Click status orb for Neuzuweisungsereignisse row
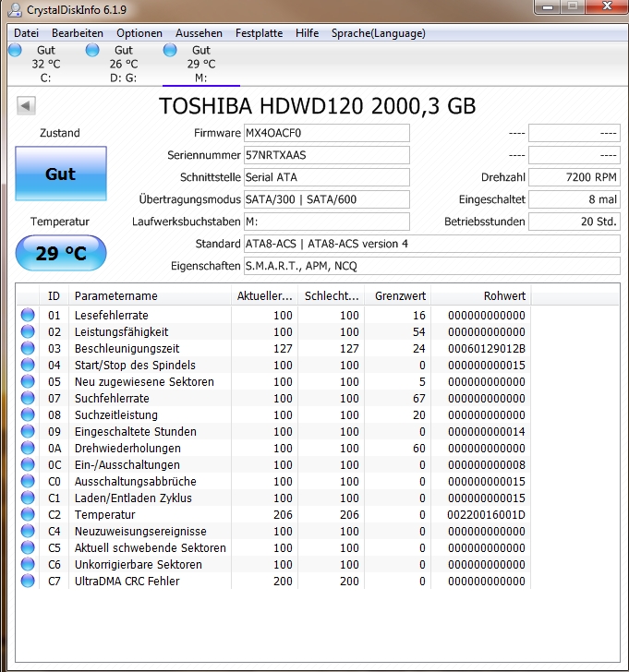 (x=28, y=531)
